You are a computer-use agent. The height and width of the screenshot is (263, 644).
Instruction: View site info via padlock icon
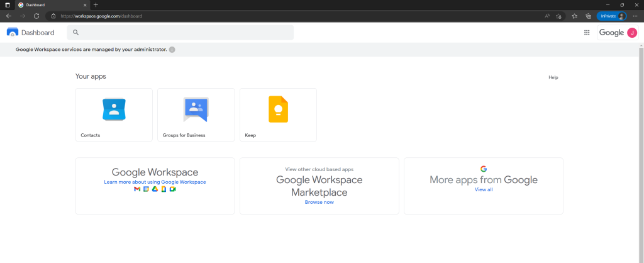pos(53,16)
